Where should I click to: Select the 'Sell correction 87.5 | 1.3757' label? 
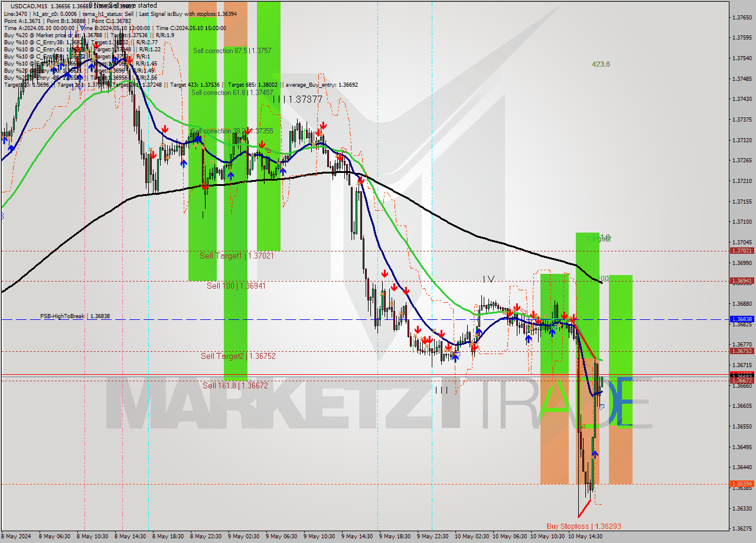[x=232, y=51]
